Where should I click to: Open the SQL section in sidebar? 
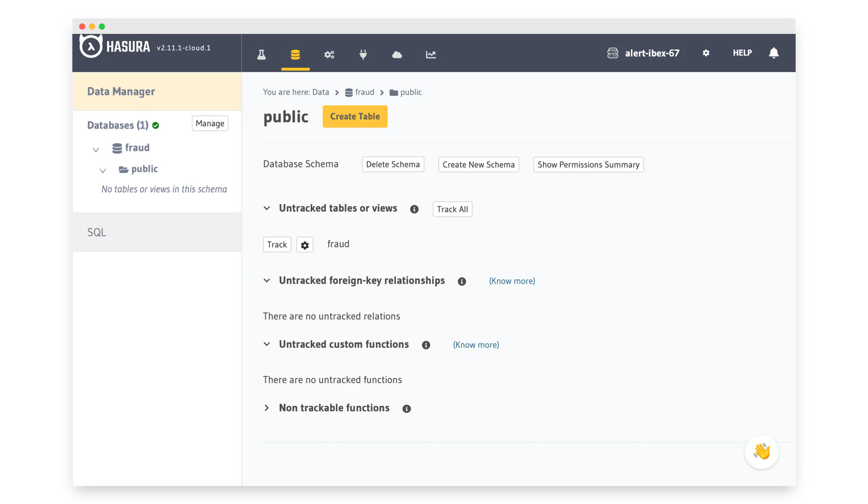point(157,232)
